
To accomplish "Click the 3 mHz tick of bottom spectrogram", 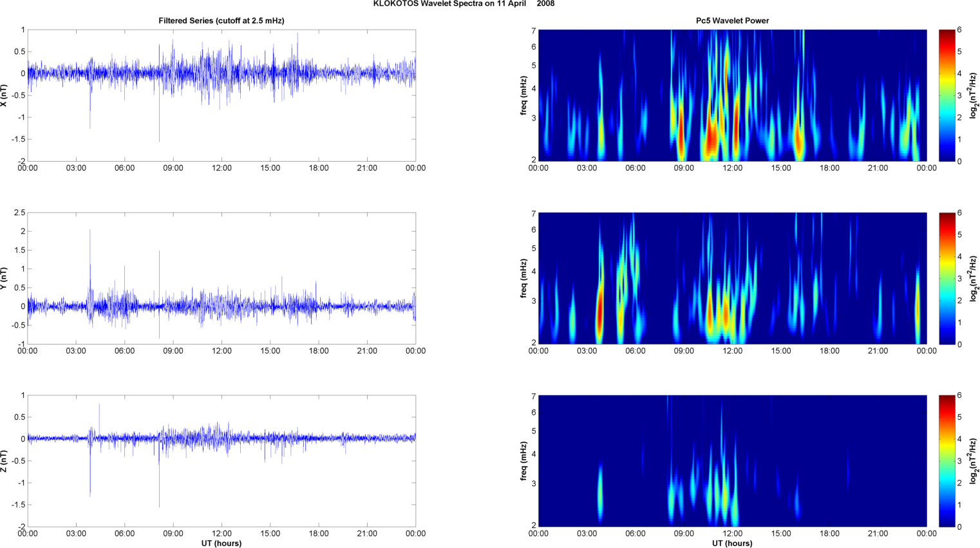I will point(534,484).
